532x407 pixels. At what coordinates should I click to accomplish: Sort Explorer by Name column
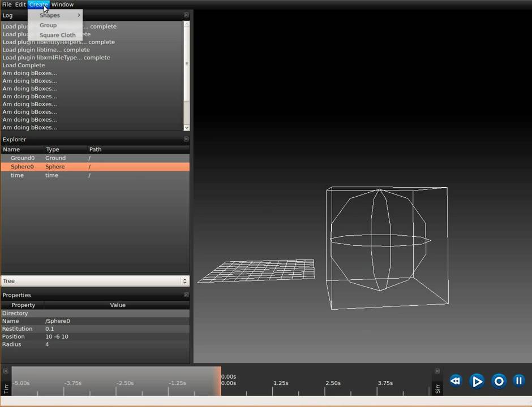[x=23, y=149]
